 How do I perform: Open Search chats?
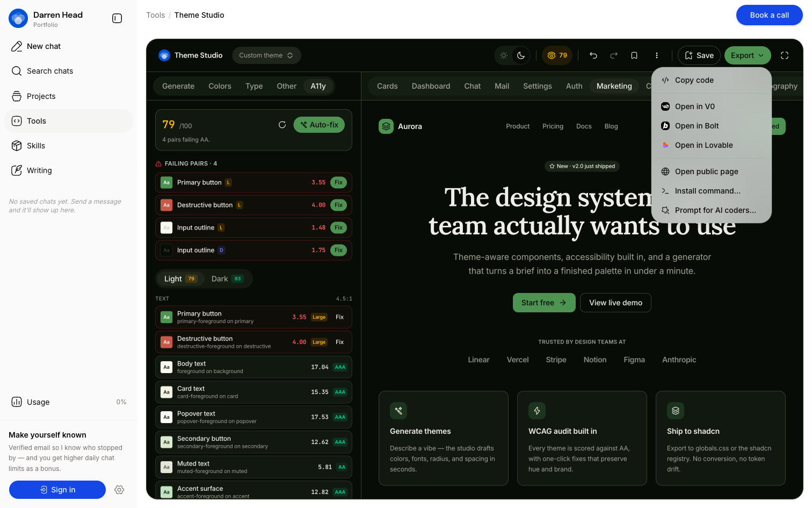coord(69,71)
